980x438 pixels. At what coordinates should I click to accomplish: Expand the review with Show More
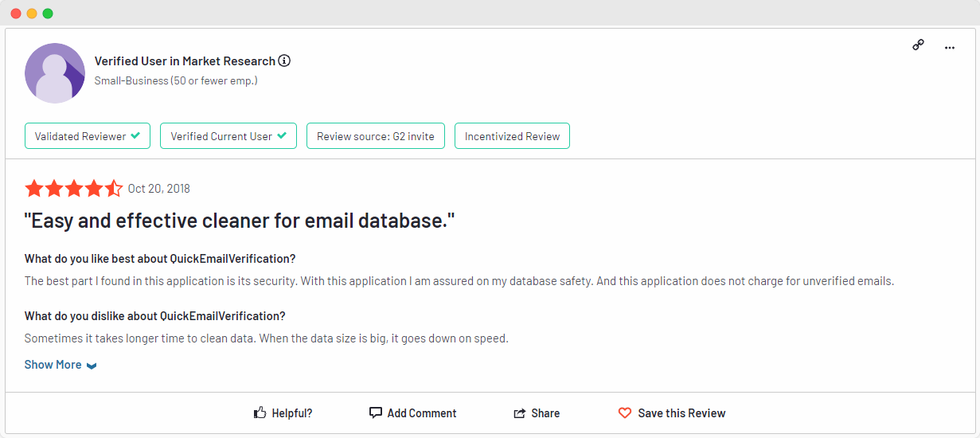[53, 365]
